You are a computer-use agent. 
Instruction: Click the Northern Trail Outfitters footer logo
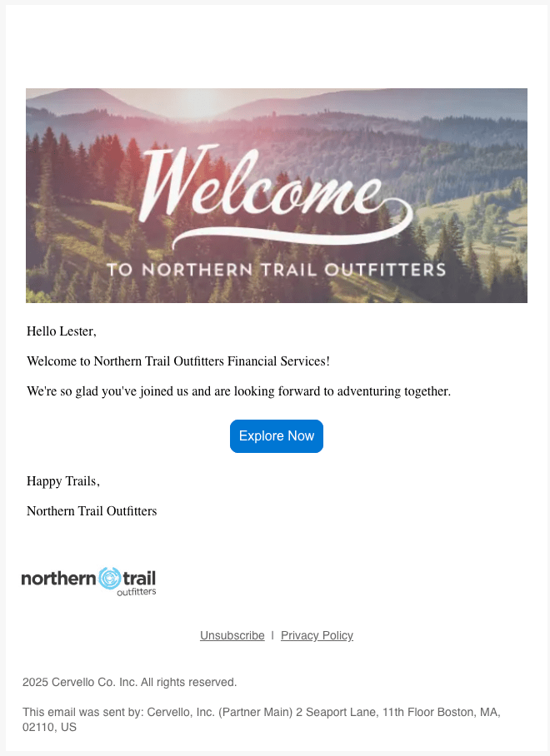(88, 580)
